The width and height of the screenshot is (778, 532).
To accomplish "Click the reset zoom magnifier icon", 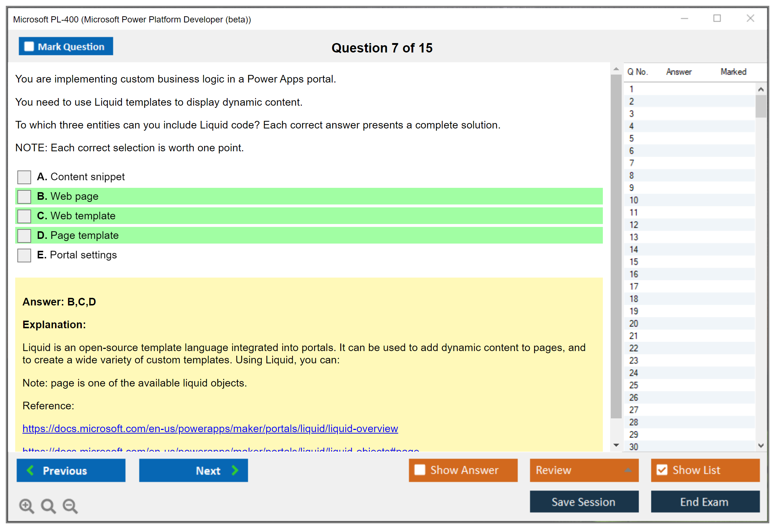I will click(x=48, y=506).
